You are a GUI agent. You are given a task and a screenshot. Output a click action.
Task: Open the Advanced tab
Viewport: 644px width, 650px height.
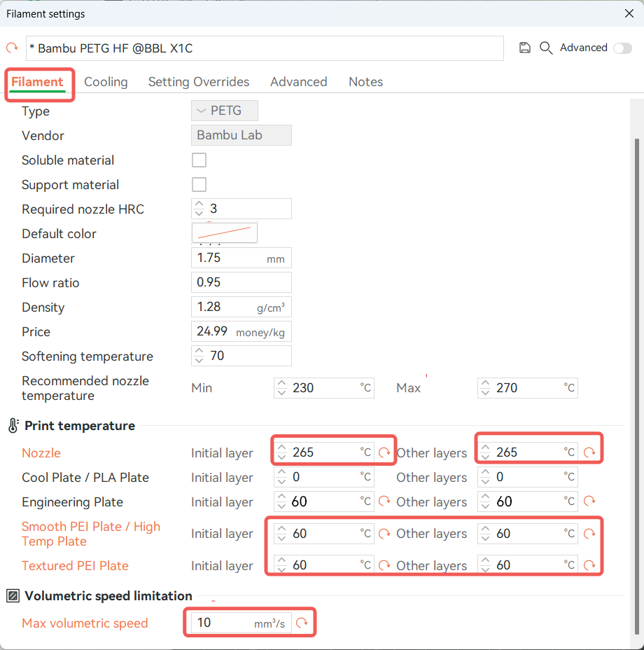click(x=298, y=82)
